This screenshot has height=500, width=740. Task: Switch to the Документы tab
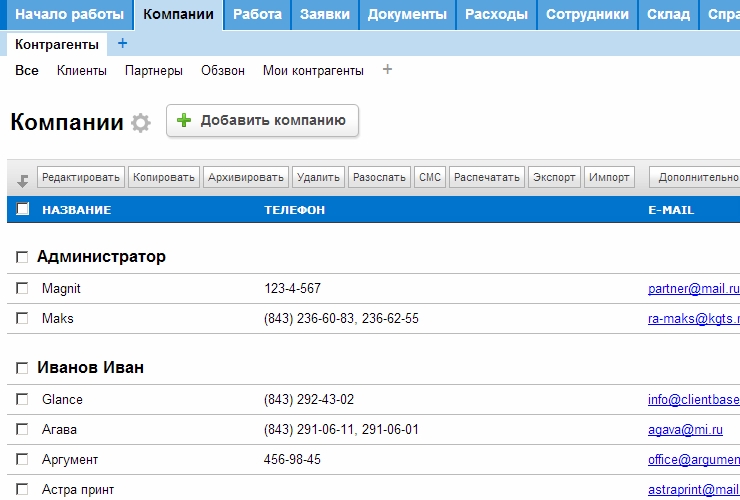[x=406, y=14]
